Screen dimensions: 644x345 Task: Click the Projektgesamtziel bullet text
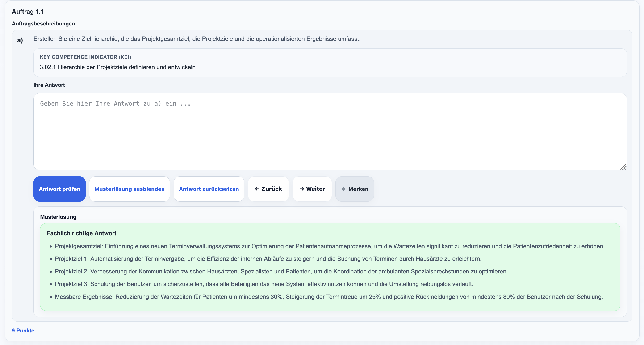(x=330, y=246)
